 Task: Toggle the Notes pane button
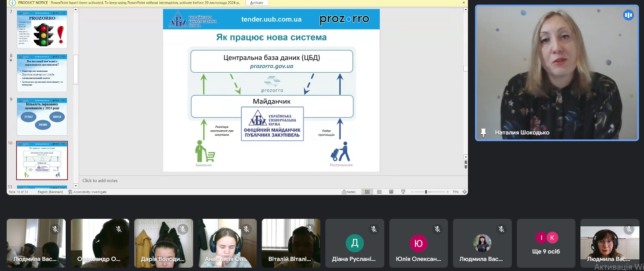click(x=349, y=192)
